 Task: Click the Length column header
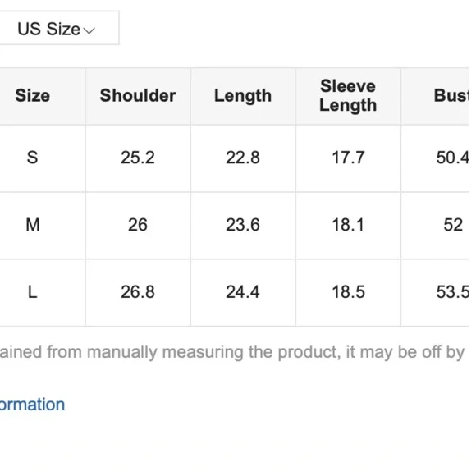(243, 96)
